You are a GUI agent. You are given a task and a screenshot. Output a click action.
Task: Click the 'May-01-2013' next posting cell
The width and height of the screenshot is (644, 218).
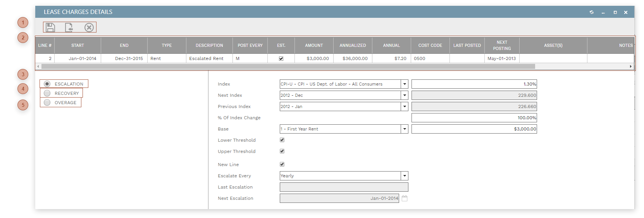click(x=502, y=58)
